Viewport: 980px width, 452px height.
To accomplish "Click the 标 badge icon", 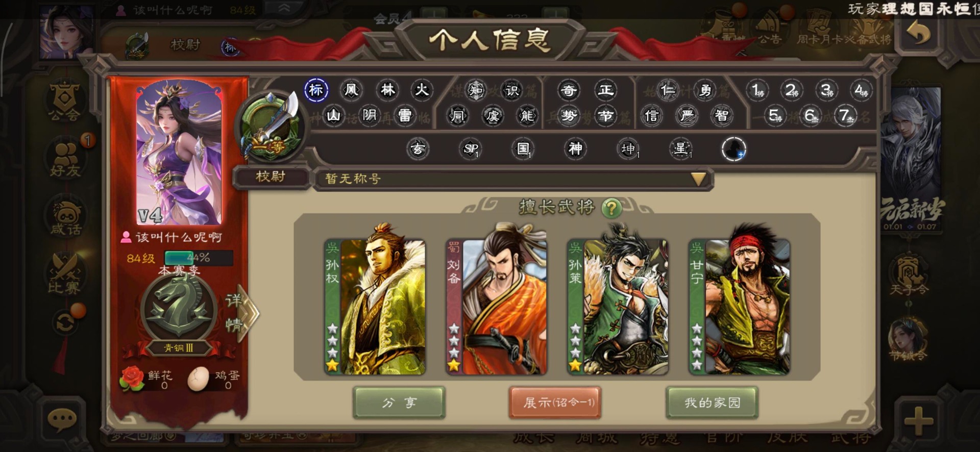I will click(x=316, y=90).
